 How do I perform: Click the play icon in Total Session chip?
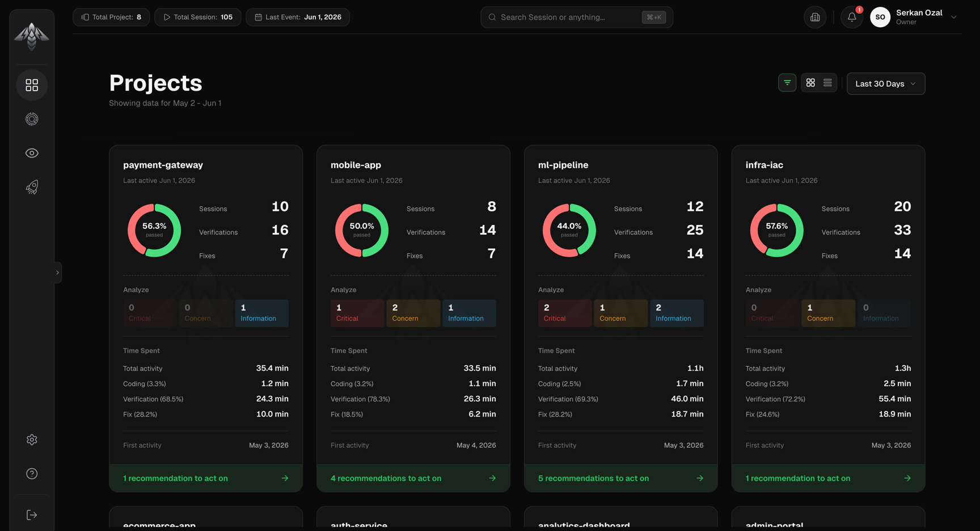[167, 17]
